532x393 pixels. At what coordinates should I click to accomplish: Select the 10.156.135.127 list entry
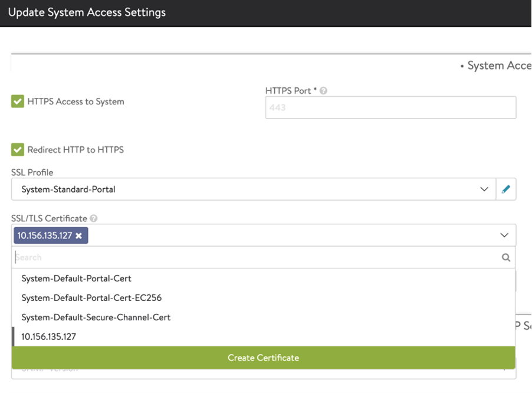tap(48, 336)
